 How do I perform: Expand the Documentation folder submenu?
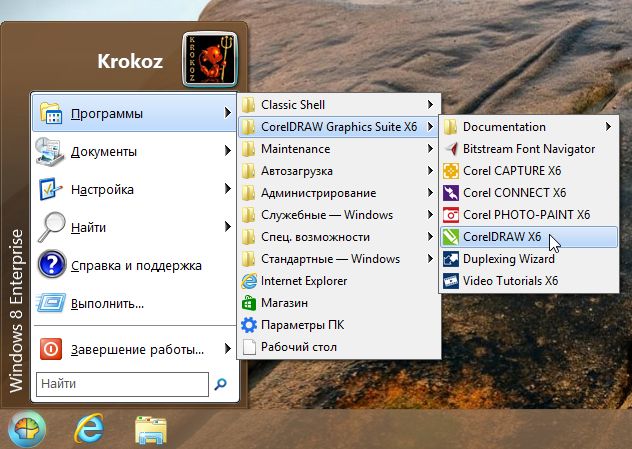point(504,127)
